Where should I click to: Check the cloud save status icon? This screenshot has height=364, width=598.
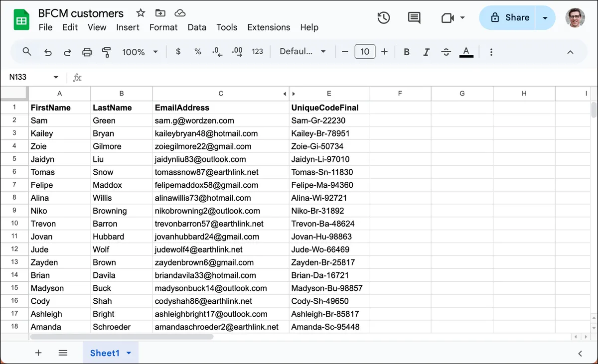(180, 13)
